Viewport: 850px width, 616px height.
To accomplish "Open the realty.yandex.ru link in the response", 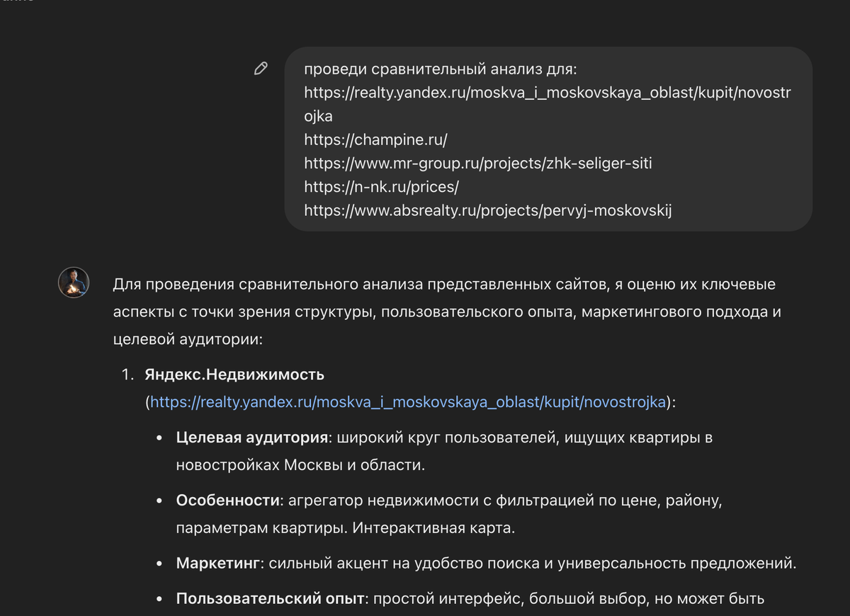I will point(408,402).
